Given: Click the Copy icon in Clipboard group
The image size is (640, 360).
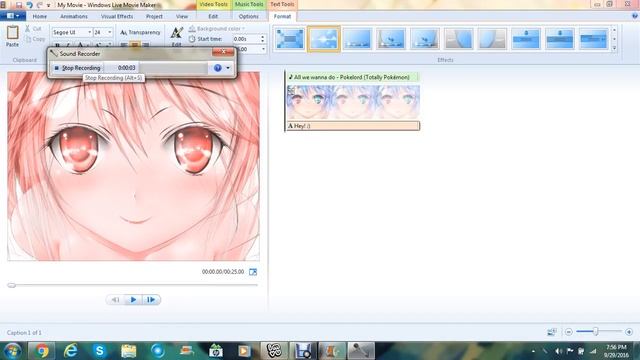Looking at the screenshot, I should click(28, 39).
